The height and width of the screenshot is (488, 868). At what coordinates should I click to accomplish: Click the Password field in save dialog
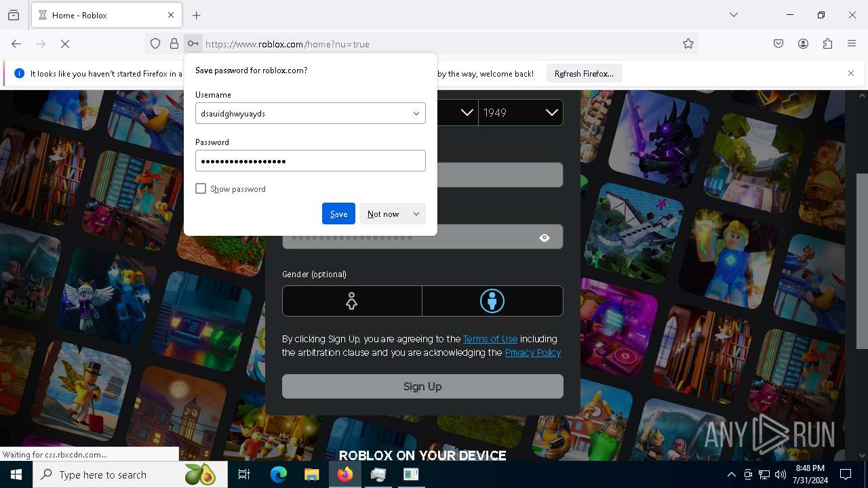pos(311,161)
